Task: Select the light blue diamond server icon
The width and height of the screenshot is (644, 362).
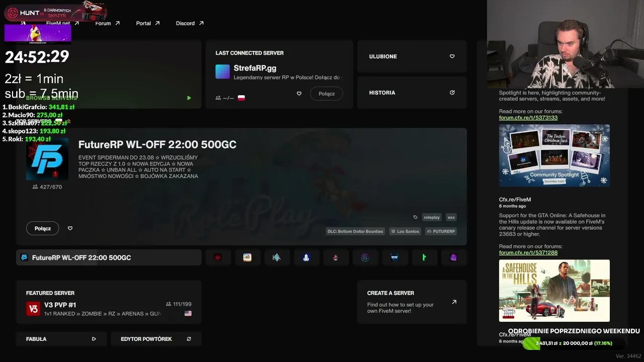Action: (x=276, y=257)
